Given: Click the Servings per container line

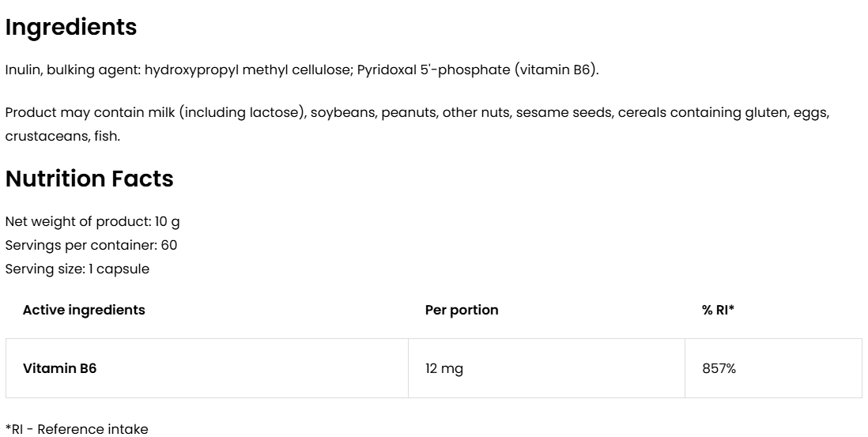Looking at the screenshot, I should [91, 245].
